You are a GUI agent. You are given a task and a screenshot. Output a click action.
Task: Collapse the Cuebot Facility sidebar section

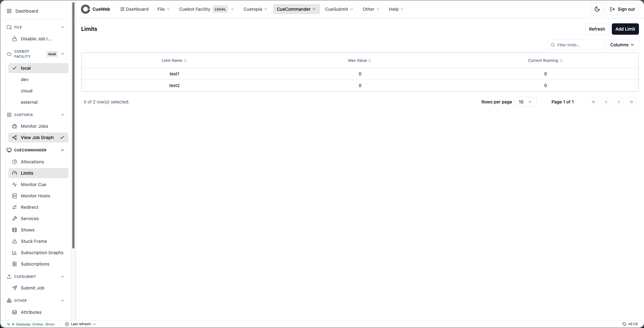tap(62, 54)
